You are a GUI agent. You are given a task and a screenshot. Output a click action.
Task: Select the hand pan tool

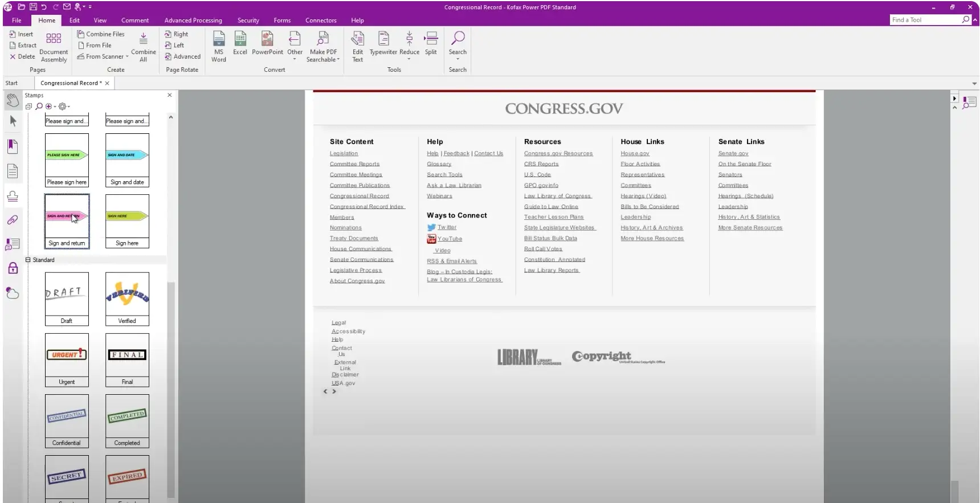[x=13, y=101]
